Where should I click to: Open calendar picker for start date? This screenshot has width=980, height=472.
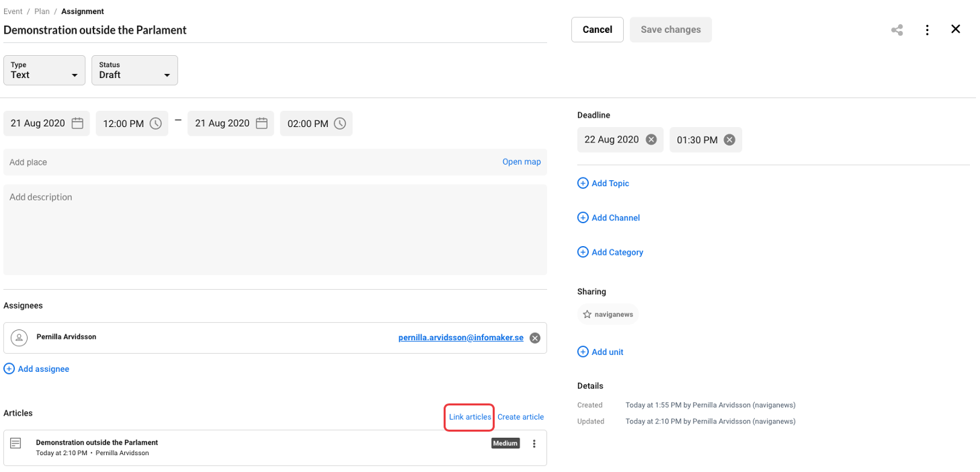[x=77, y=124]
